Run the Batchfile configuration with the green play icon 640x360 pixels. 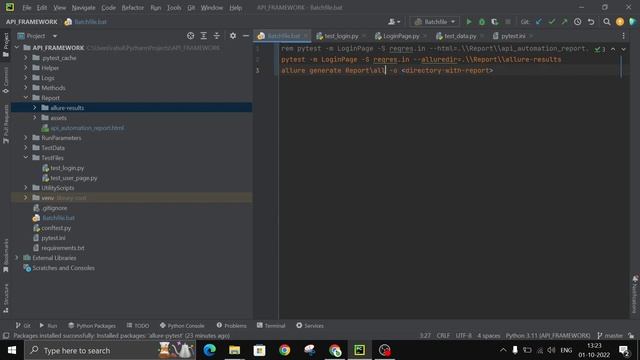click(x=469, y=22)
